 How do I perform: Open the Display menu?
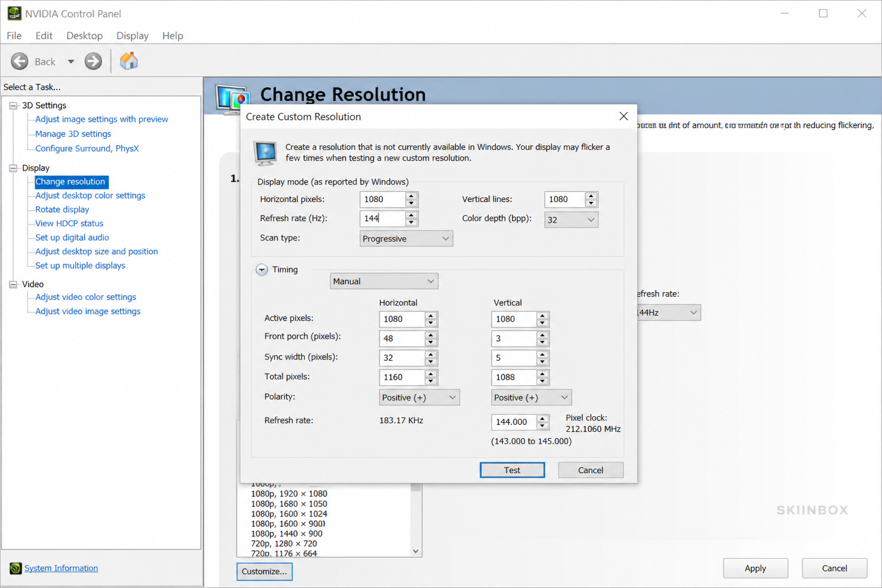(x=132, y=36)
